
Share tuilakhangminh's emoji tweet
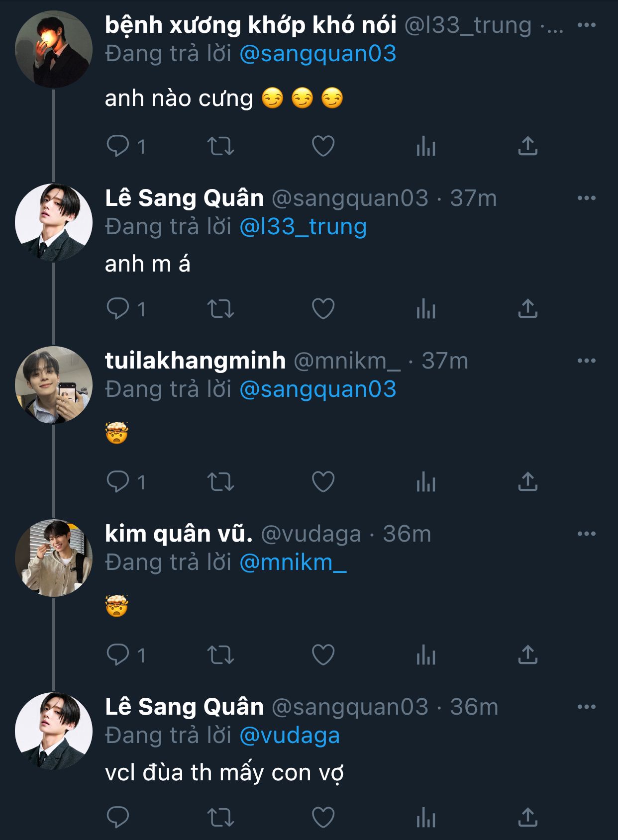point(527,481)
